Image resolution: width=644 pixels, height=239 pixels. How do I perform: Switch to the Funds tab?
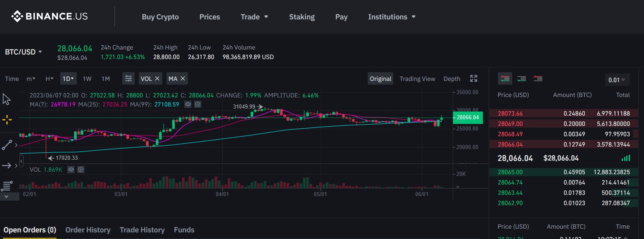tap(184, 230)
